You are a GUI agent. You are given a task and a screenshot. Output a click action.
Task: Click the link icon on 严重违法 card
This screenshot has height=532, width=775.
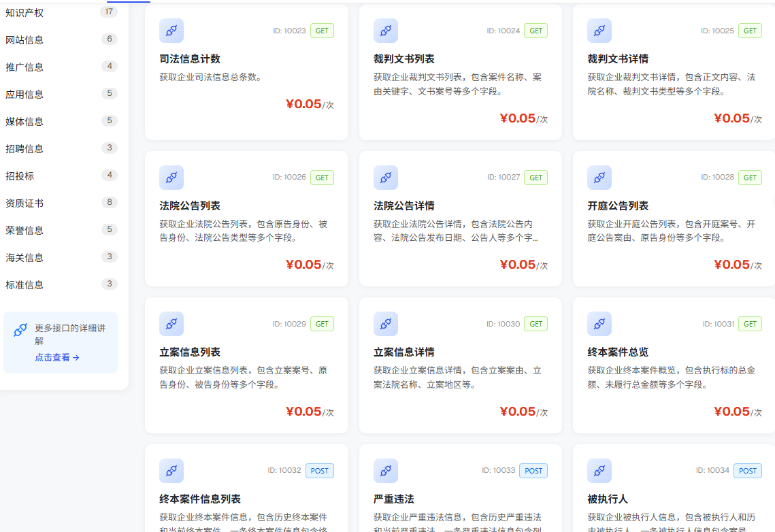pos(386,471)
